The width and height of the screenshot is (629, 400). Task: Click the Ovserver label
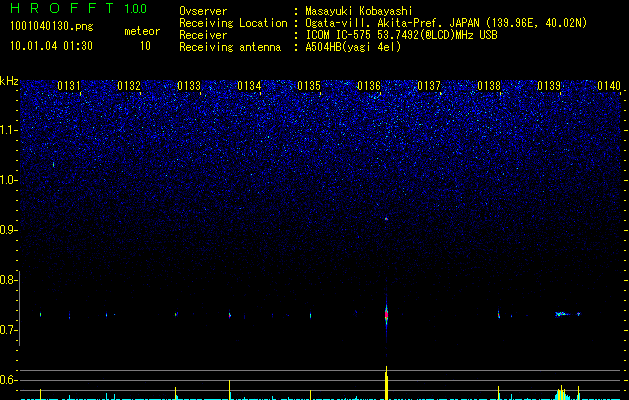click(x=203, y=11)
